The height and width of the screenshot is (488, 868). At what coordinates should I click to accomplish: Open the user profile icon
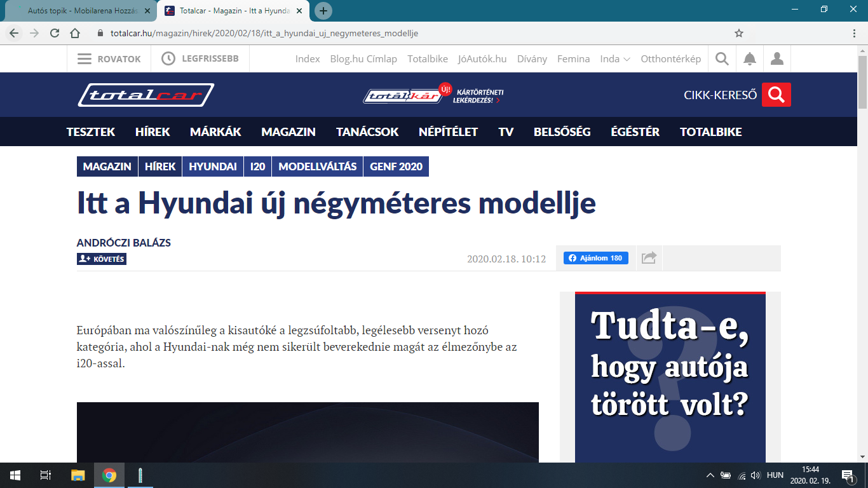pos(776,59)
